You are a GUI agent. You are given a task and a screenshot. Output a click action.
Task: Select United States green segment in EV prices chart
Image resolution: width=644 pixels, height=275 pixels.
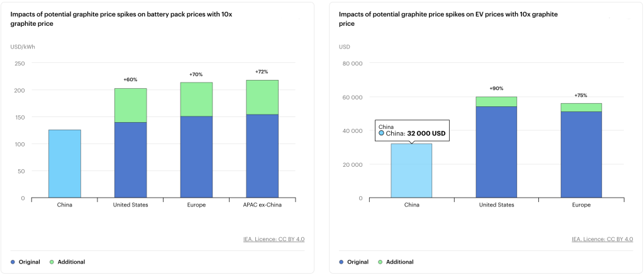click(496, 101)
